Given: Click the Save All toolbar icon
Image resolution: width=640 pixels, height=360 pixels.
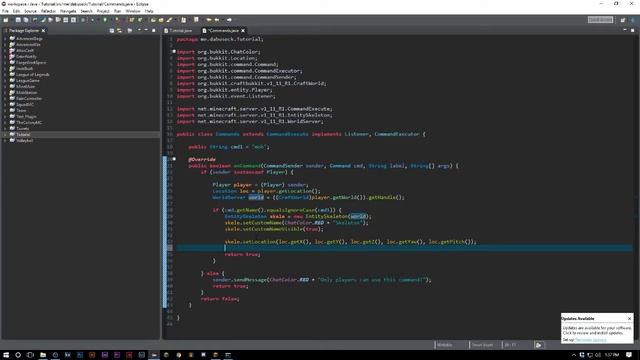Looking at the screenshot, I should coord(26,20).
